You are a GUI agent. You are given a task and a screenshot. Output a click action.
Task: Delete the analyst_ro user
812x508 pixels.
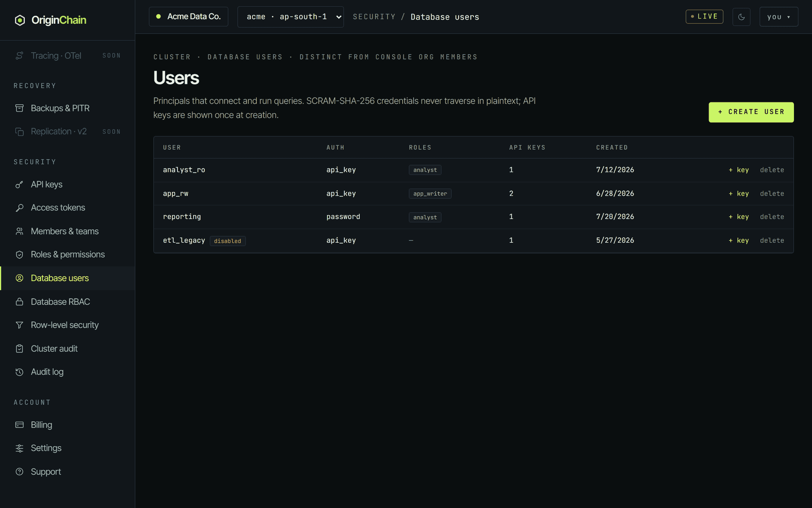coord(772,170)
